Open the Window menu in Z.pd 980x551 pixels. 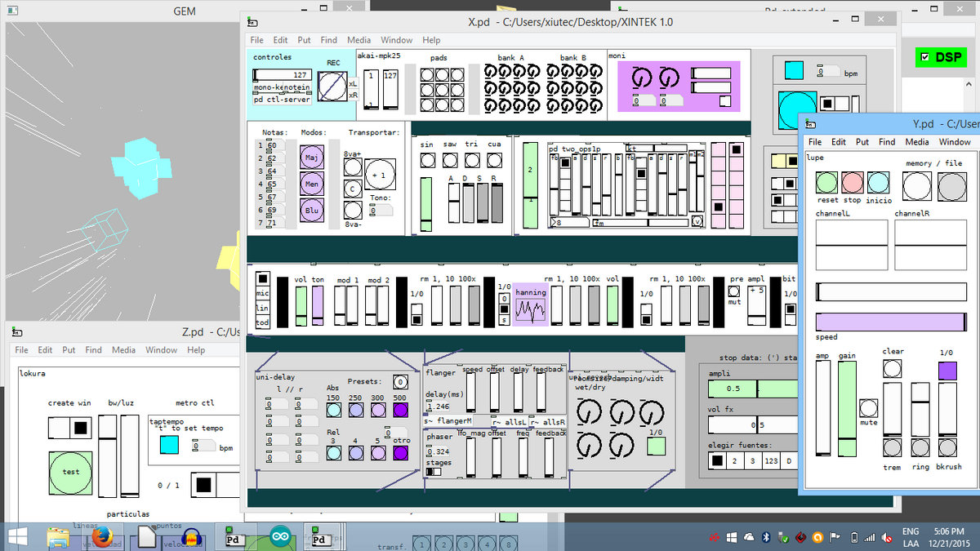[161, 350]
